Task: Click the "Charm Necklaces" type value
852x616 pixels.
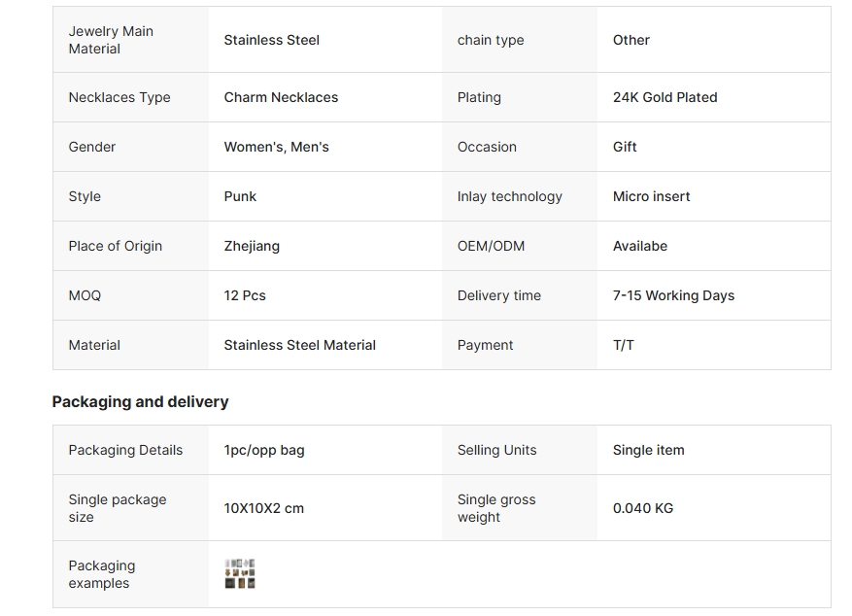Action: tap(281, 97)
